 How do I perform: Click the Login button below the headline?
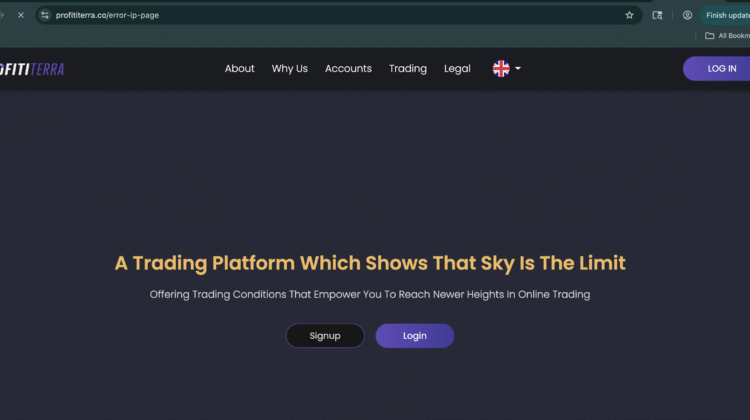[x=414, y=336]
